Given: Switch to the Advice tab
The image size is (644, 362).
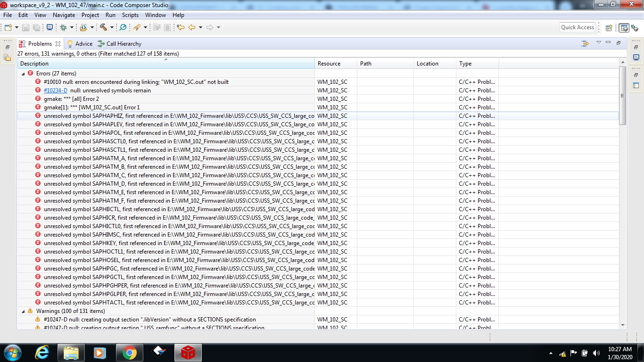Looking at the screenshot, I should (84, 43).
